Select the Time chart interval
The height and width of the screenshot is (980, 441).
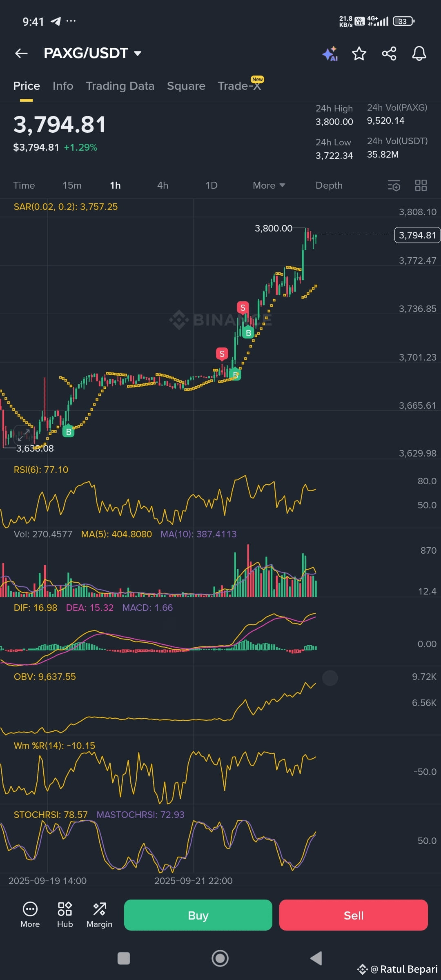(x=24, y=185)
